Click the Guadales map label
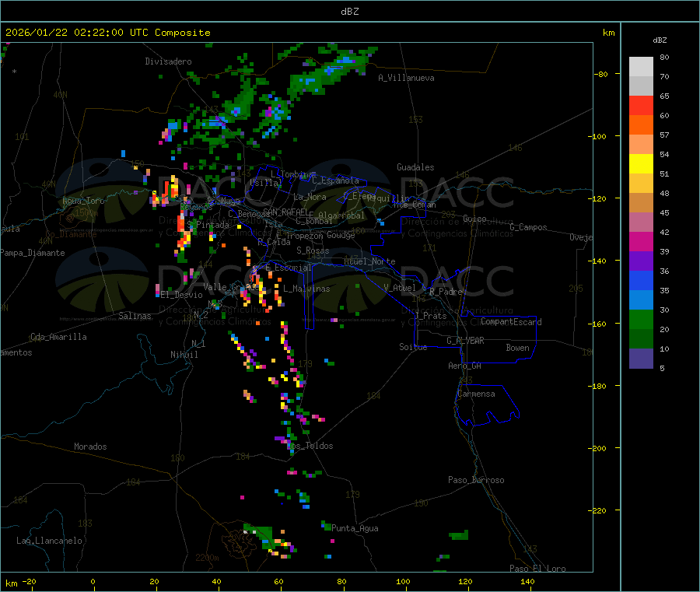This screenshot has width=700, height=592. (415, 167)
